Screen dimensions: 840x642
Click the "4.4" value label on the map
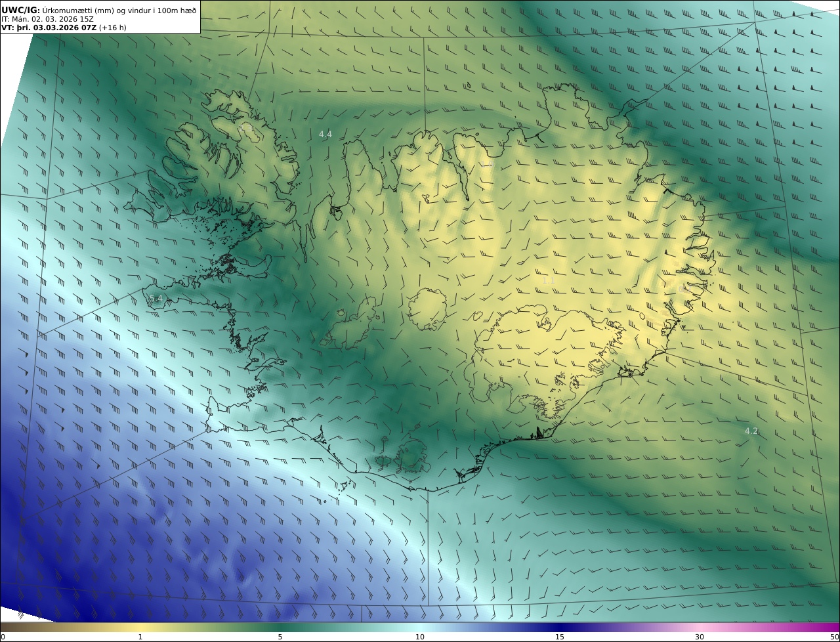325,134
